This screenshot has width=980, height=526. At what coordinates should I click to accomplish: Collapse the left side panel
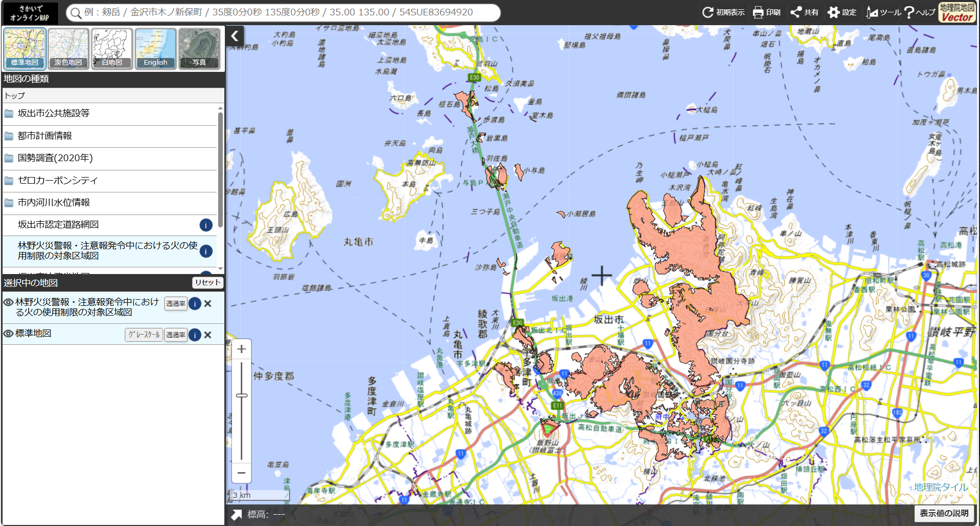pyautogui.click(x=235, y=36)
